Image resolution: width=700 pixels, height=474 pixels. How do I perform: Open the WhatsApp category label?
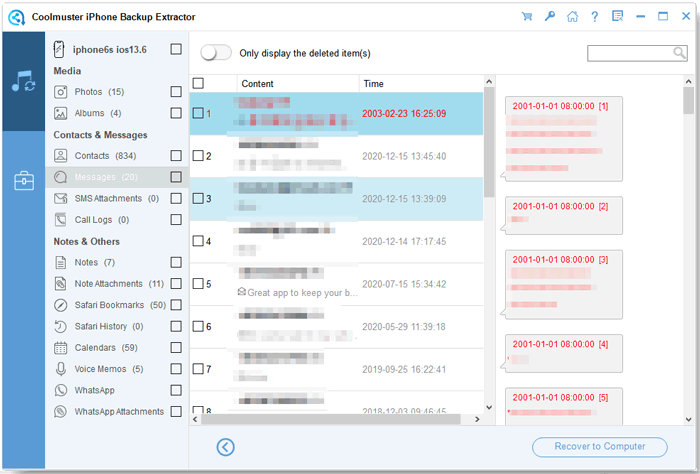(x=95, y=391)
